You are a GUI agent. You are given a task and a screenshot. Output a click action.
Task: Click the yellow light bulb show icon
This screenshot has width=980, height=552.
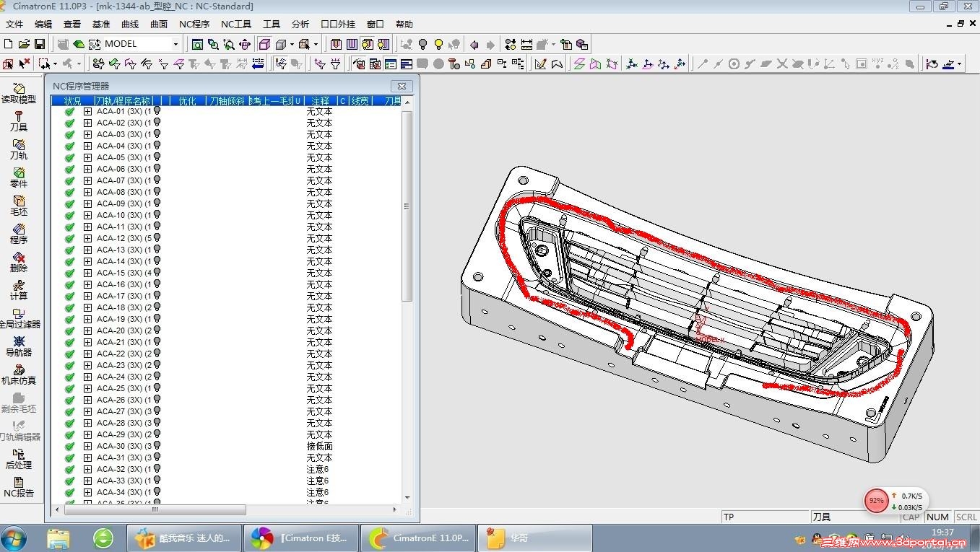pos(438,44)
